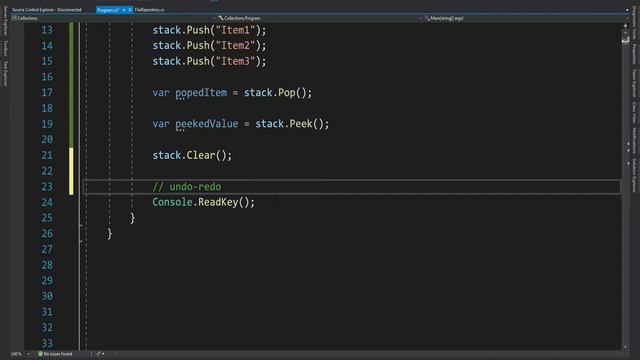The height and width of the screenshot is (360, 640).
Task: Click the Console class name
Action: pyautogui.click(x=172, y=202)
